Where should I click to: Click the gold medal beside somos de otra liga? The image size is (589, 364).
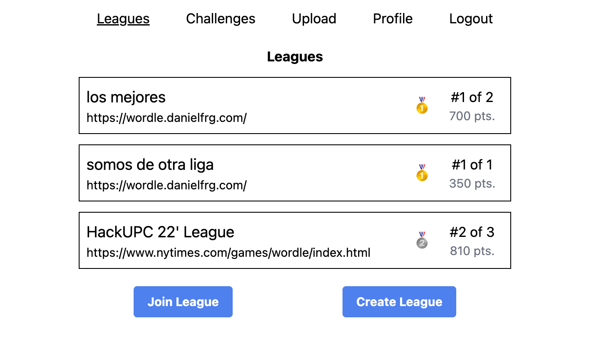point(422,172)
